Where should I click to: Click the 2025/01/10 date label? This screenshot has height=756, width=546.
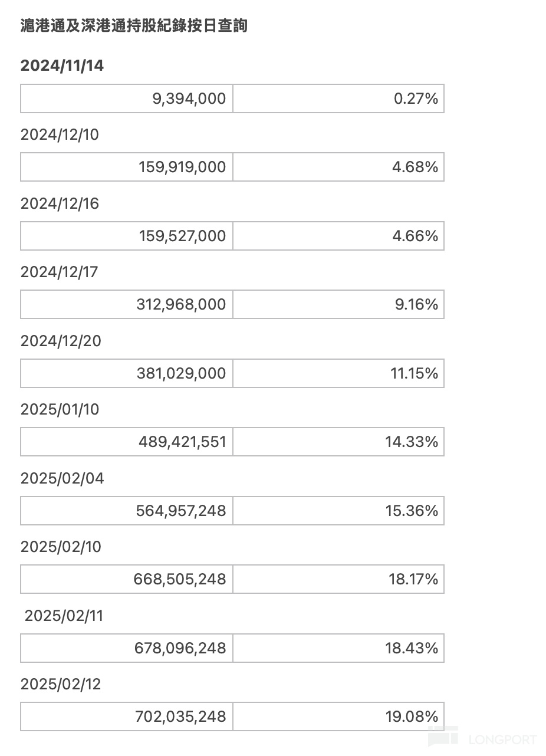point(60,409)
